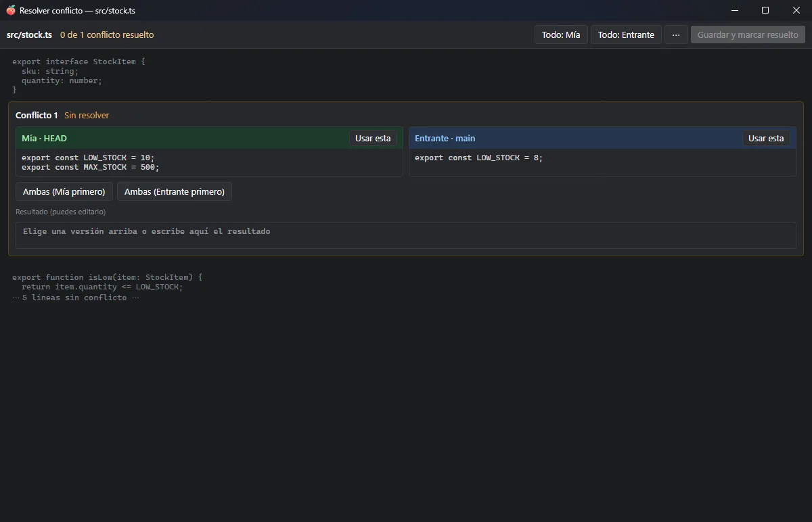Click Guardar y marcar resuelto
The image size is (812, 522).
click(748, 34)
